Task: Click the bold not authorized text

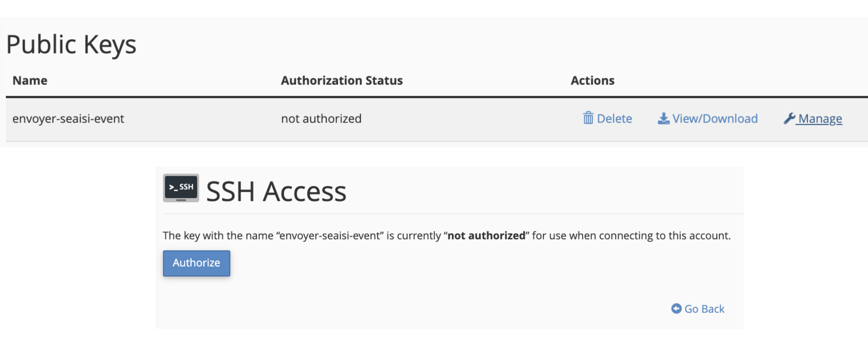Action: tap(486, 235)
